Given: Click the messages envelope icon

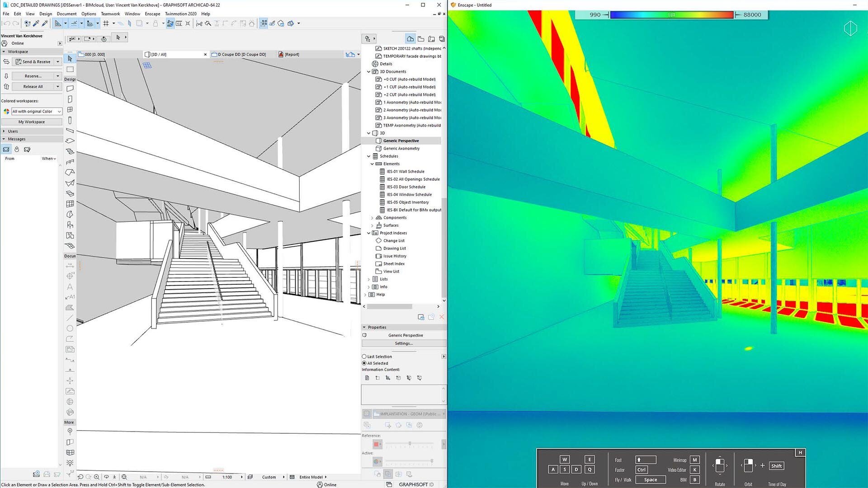Looking at the screenshot, I should click(x=6, y=149).
